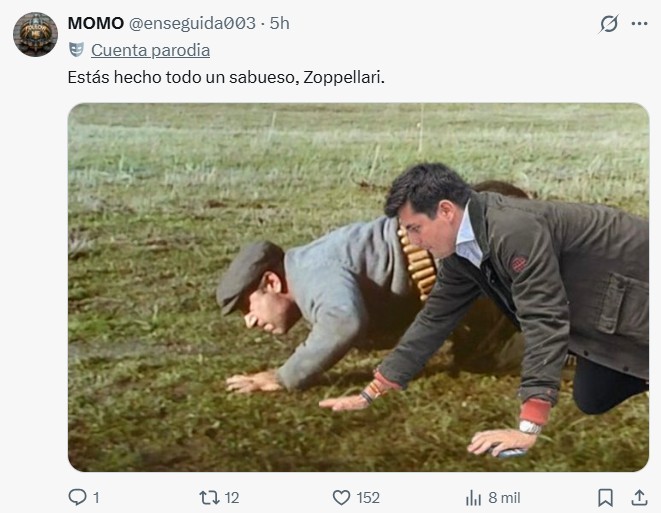Screen dimensions: 661x513
Task: Open the three-dot more options menu
Action: (x=639, y=24)
